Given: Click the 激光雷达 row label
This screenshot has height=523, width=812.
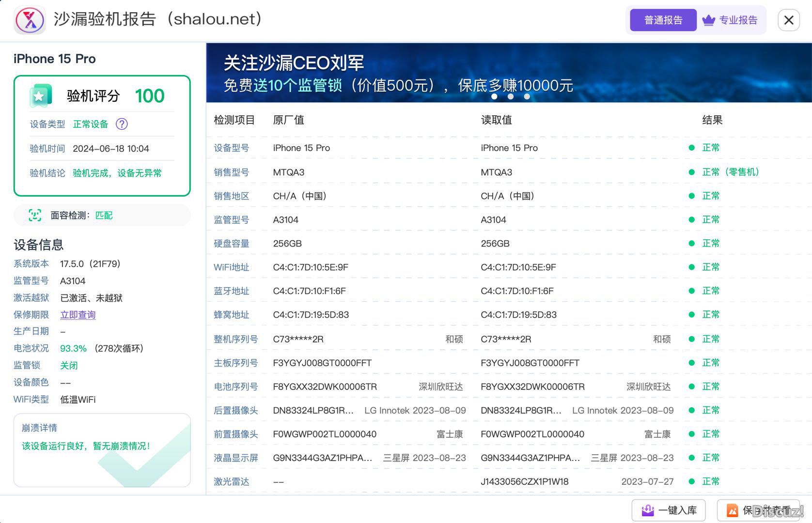Looking at the screenshot, I should pos(232,482).
